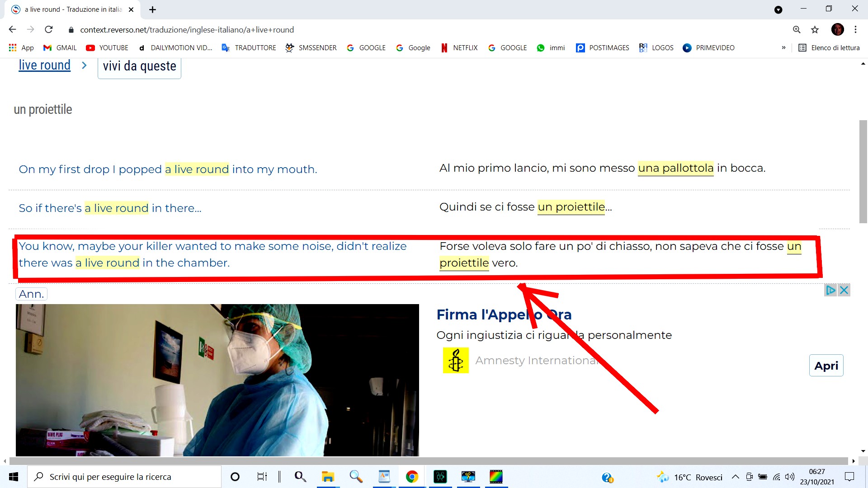Show hidden system tray icons
The height and width of the screenshot is (488, 868).
(736, 477)
